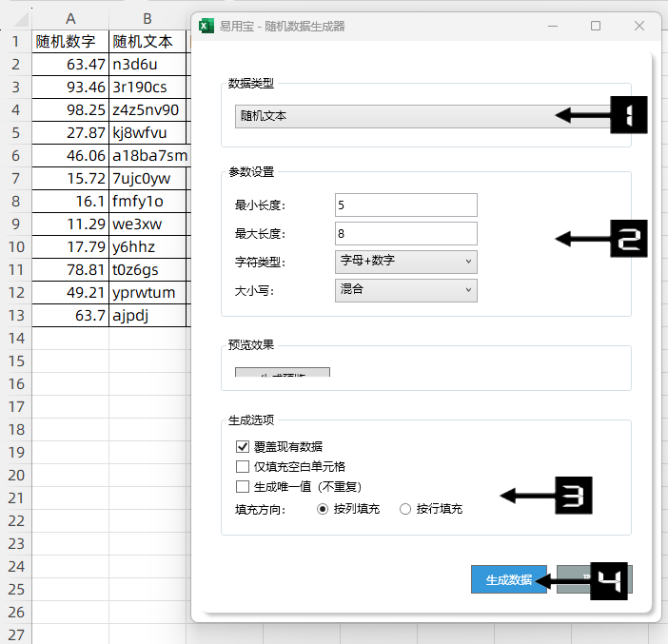This screenshot has width=668, height=644.
Task: Select column A header
Action: point(70,19)
